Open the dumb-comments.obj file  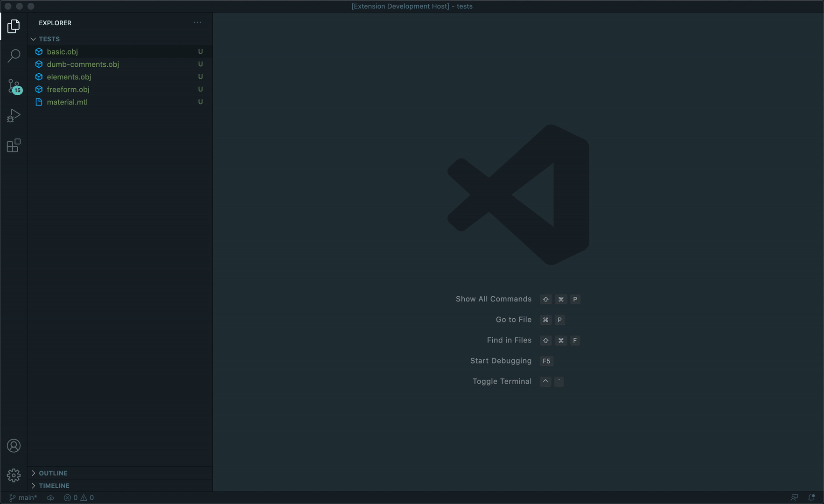coord(83,64)
